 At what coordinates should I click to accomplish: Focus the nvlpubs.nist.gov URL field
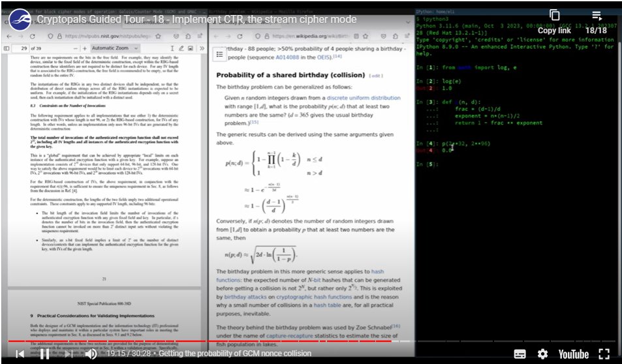click(x=108, y=36)
